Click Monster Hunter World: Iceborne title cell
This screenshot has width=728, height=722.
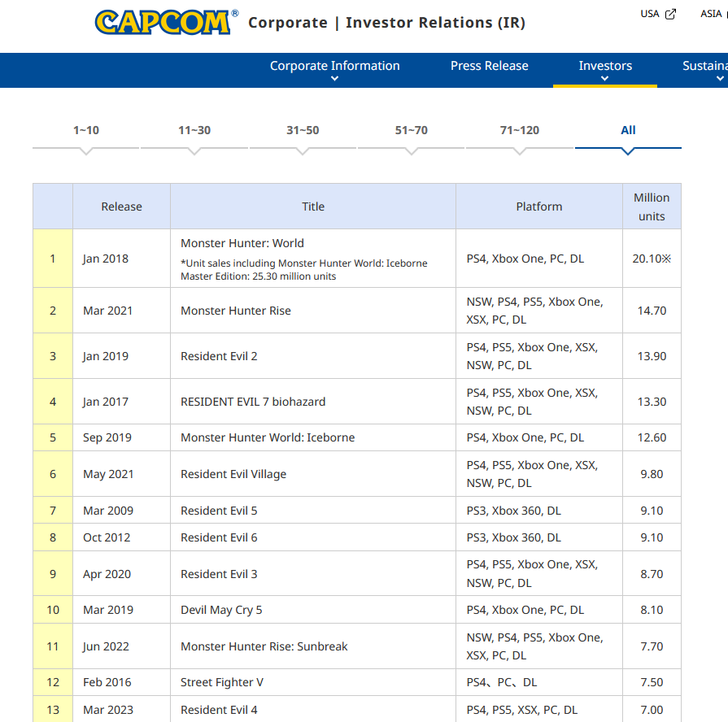(x=313, y=437)
